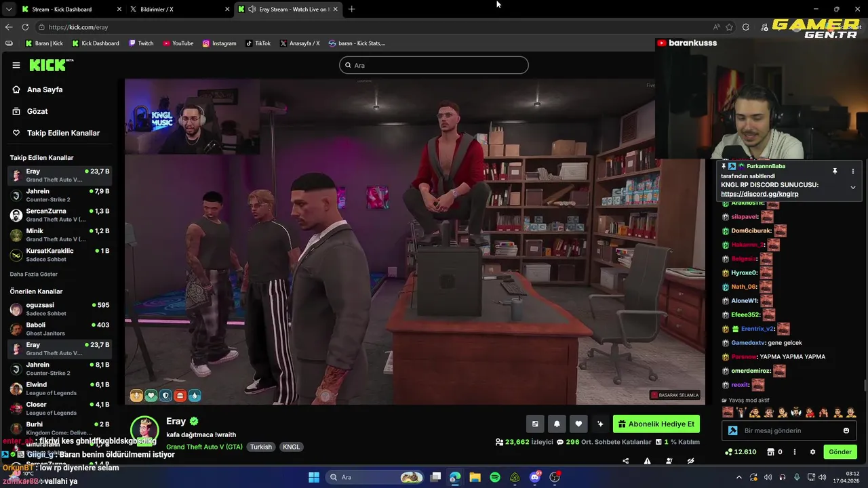
Task: Click the Windows Start button
Action: pyautogui.click(x=314, y=477)
